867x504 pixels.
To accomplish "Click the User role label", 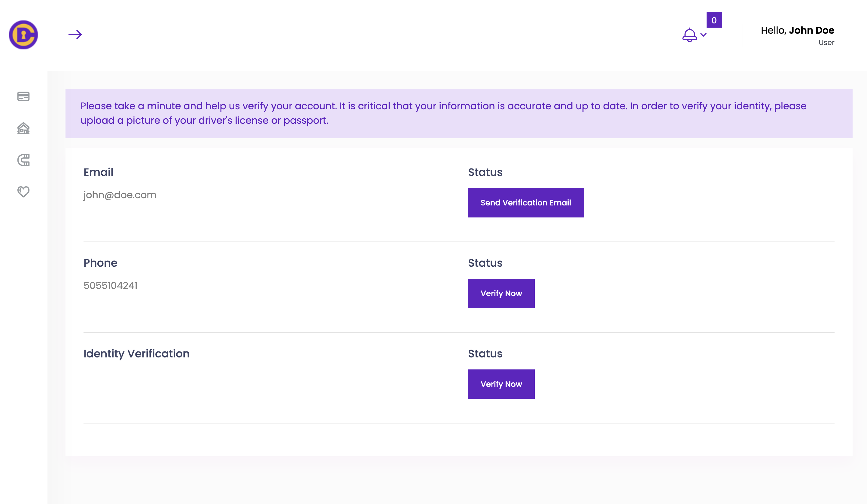I will tap(826, 43).
